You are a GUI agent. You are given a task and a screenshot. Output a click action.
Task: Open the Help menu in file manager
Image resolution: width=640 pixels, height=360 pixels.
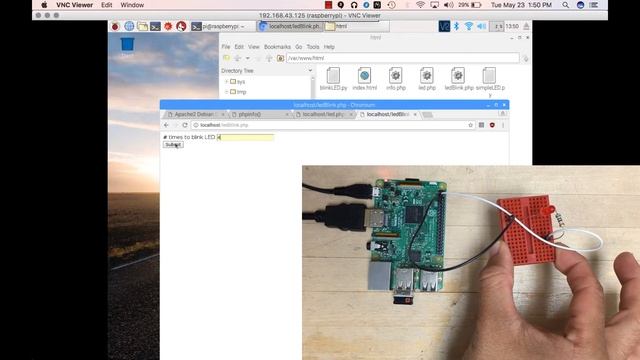click(x=329, y=47)
